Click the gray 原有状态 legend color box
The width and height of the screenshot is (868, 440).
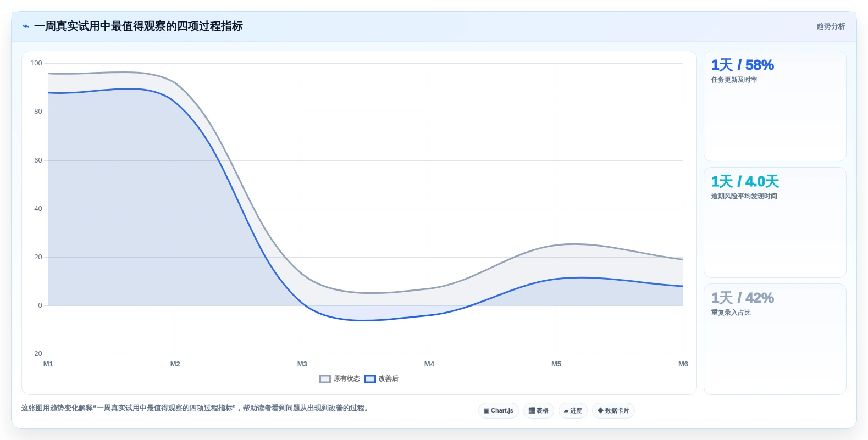tap(325, 379)
